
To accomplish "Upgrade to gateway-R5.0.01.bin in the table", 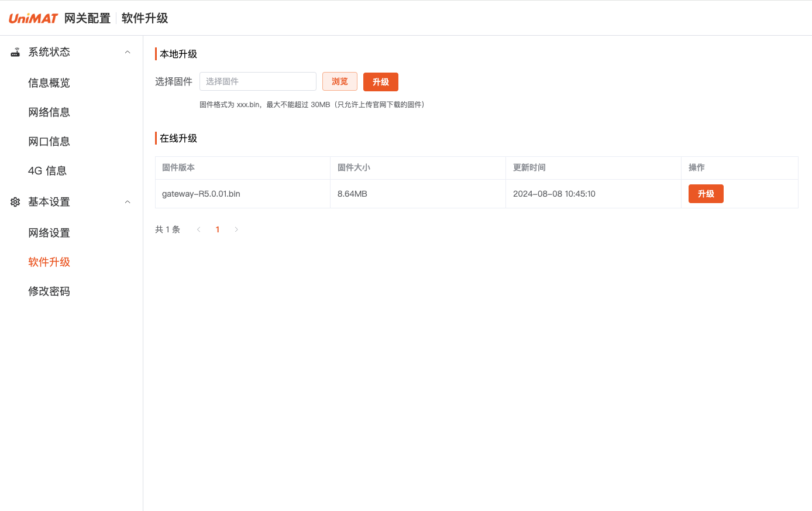I will pyautogui.click(x=706, y=194).
